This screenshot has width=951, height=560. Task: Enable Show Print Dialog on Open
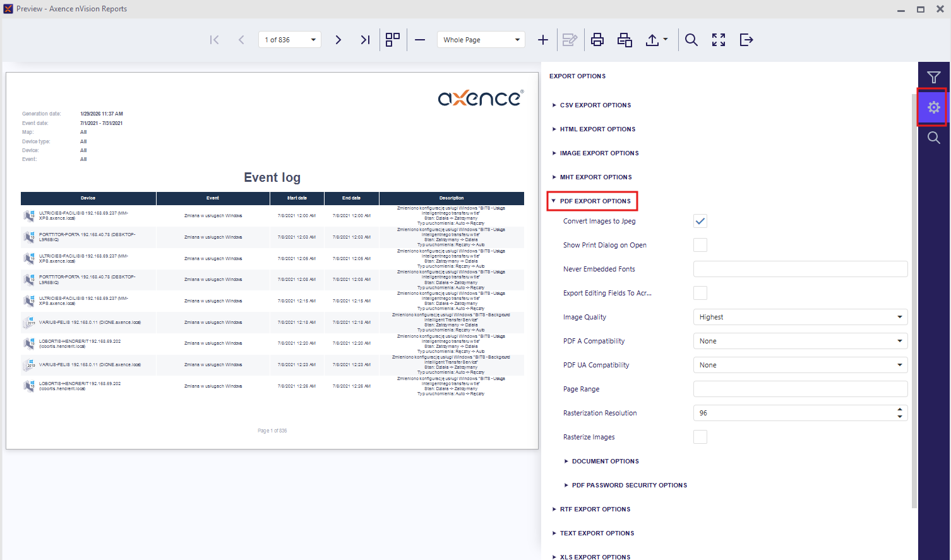click(x=700, y=245)
